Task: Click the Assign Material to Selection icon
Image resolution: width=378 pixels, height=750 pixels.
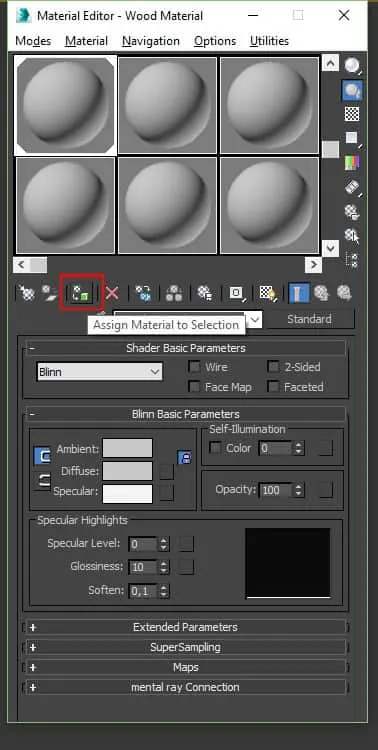Action: click(81, 293)
